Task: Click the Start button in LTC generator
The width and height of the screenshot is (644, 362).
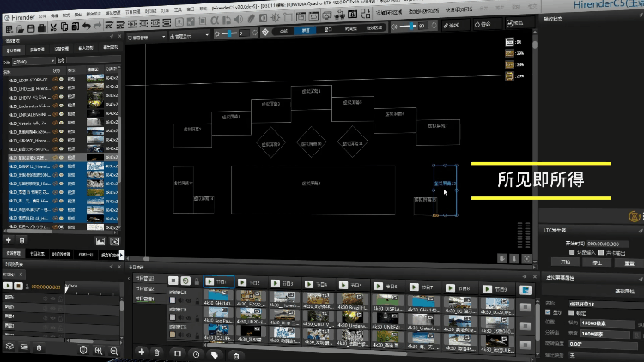Action: click(566, 262)
